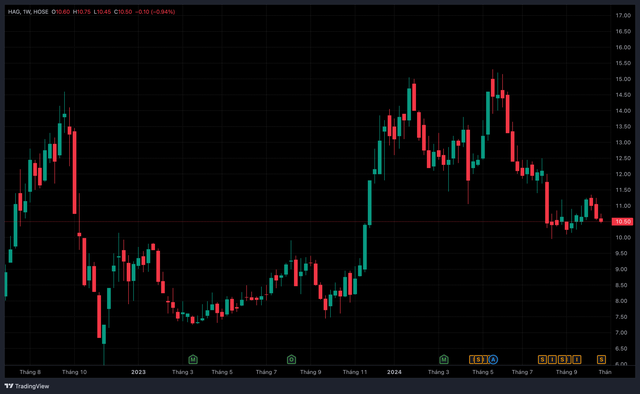The height and width of the screenshot is (394, 640).
Task: Click the green O event marker near Tháng 7 2023
Action: tap(291, 359)
